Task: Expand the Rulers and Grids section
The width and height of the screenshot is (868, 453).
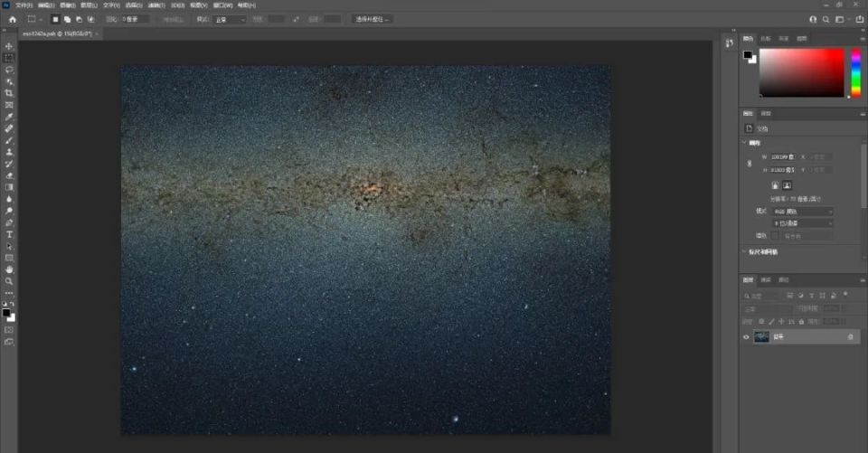Action: tap(759, 252)
